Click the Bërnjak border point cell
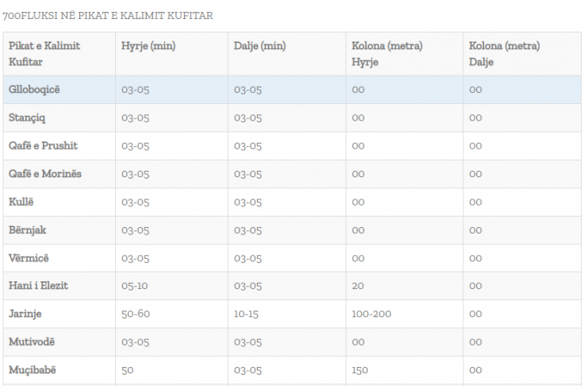 click(x=60, y=230)
